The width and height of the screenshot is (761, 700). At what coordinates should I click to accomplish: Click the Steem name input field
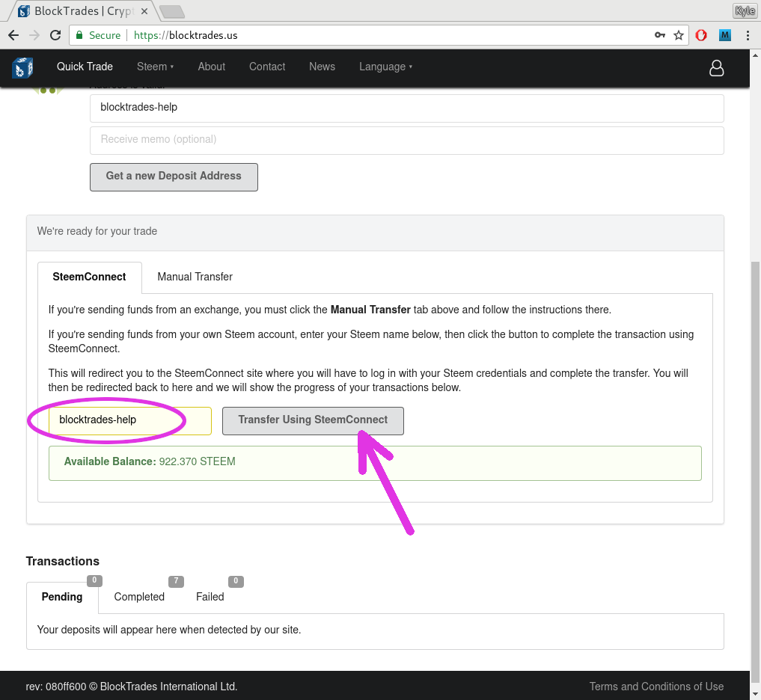coord(130,420)
